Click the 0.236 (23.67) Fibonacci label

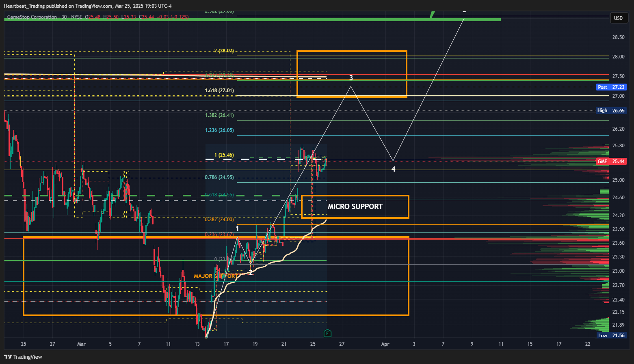(219, 235)
